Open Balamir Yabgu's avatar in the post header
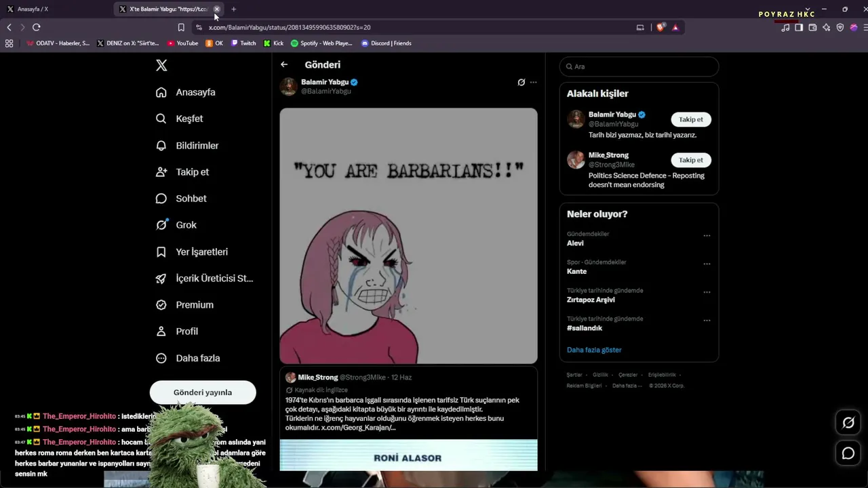This screenshot has width=868, height=488. click(x=288, y=86)
